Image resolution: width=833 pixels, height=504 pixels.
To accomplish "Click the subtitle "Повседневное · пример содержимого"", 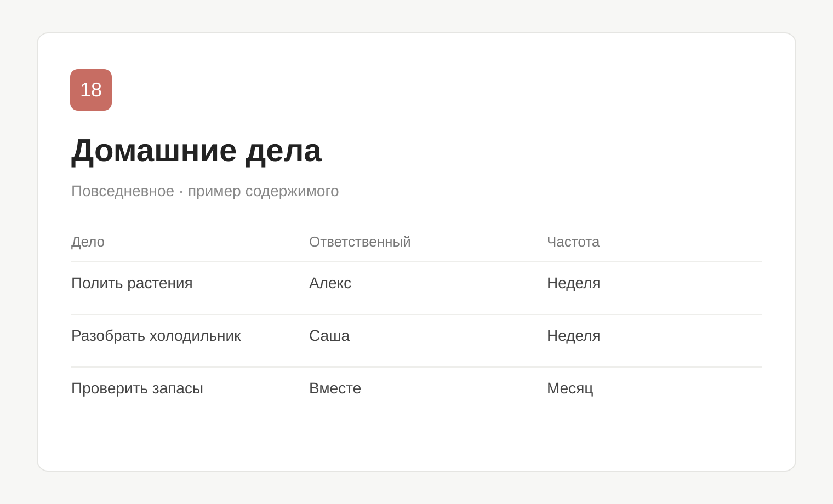I will click(x=205, y=191).
